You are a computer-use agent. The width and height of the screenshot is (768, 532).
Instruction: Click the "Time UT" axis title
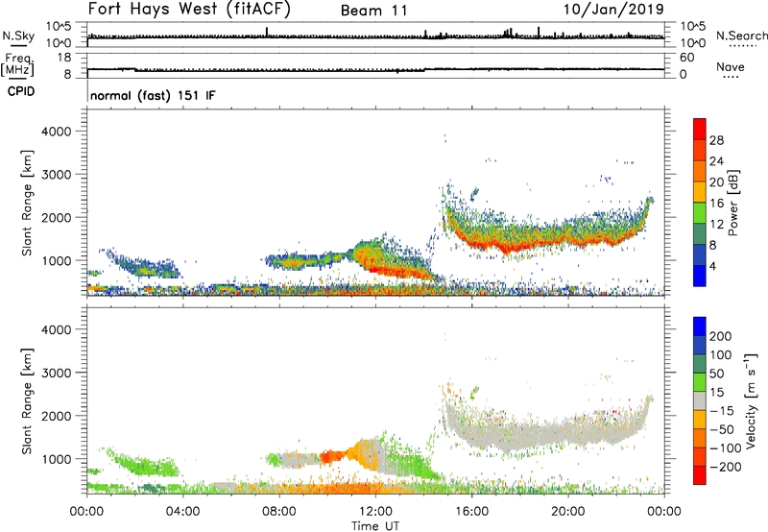coord(375,526)
